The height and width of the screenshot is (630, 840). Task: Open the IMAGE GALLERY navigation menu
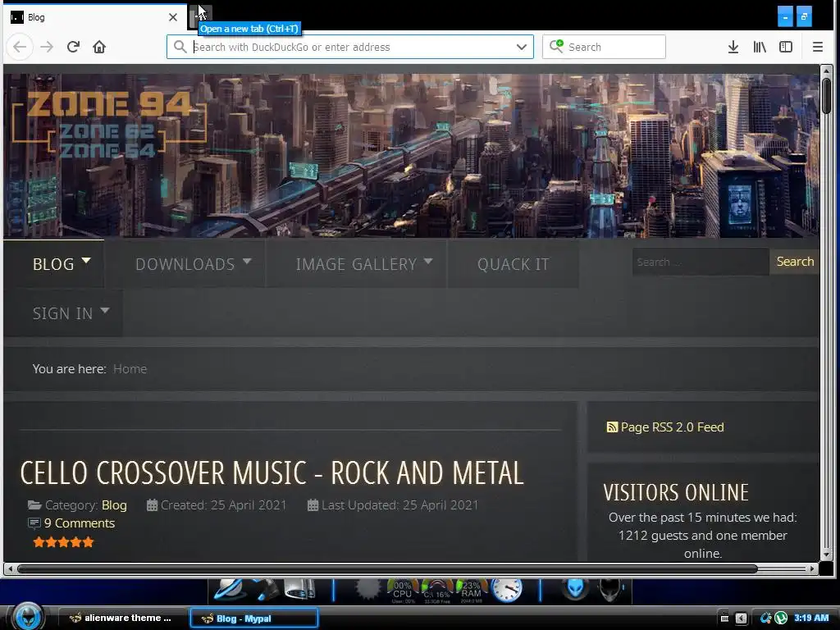pyautogui.click(x=356, y=263)
